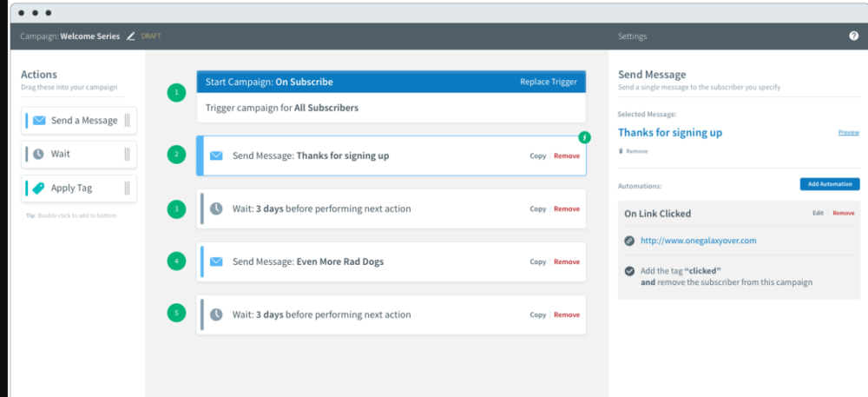Remove the first Wait 3 days step
Image resolution: width=868 pixels, height=397 pixels.
(x=567, y=209)
